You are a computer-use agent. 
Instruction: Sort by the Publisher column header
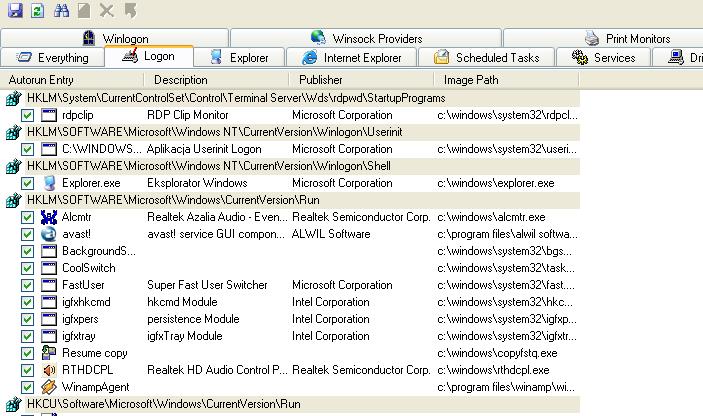361,80
